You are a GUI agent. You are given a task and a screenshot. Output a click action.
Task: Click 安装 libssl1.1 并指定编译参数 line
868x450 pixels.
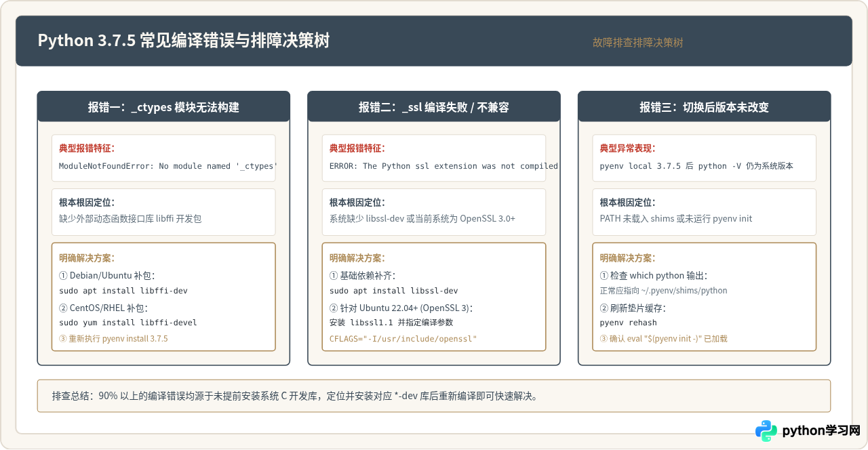point(391,323)
